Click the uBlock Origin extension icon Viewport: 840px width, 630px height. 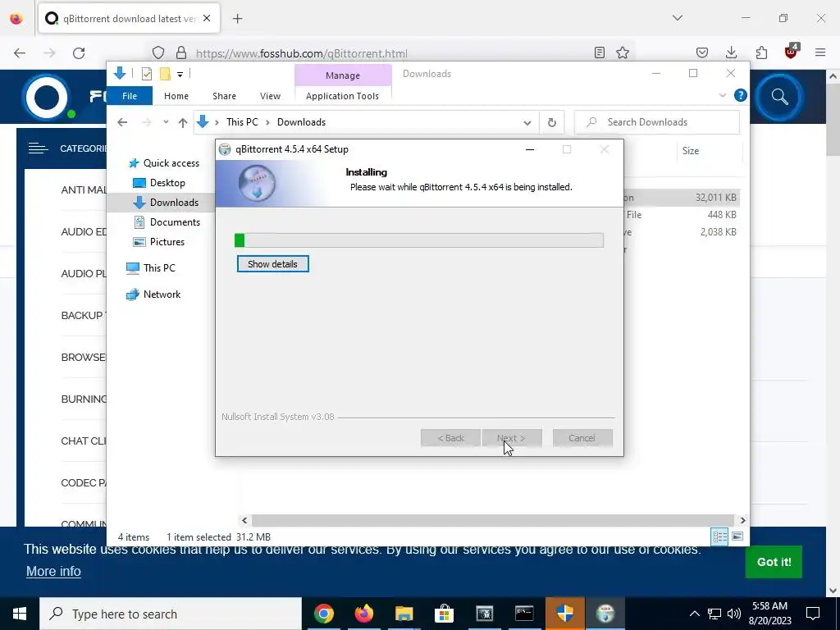coord(791,52)
